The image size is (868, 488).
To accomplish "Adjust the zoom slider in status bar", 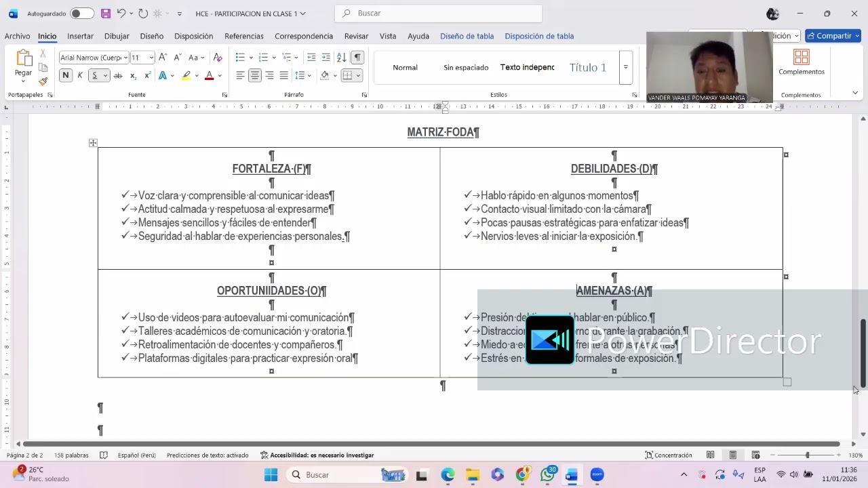I will click(807, 455).
